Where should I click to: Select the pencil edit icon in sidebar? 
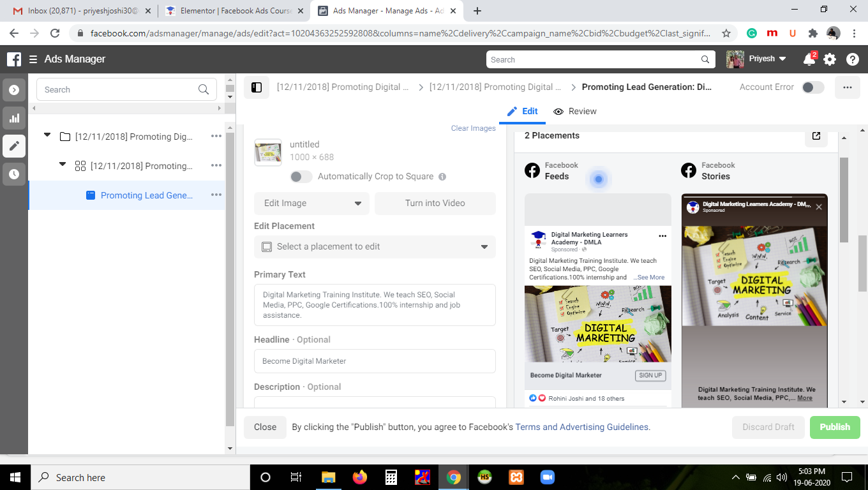coord(14,146)
